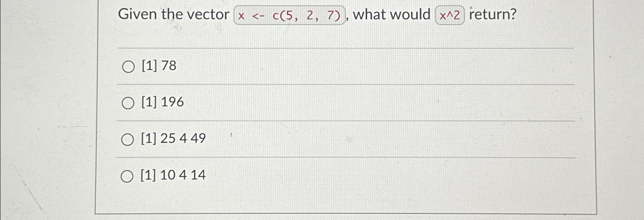Viewport: 644px width, 220px height.
Task: Select the radio button for answer [1] 10 4 14
Action: click(x=128, y=176)
